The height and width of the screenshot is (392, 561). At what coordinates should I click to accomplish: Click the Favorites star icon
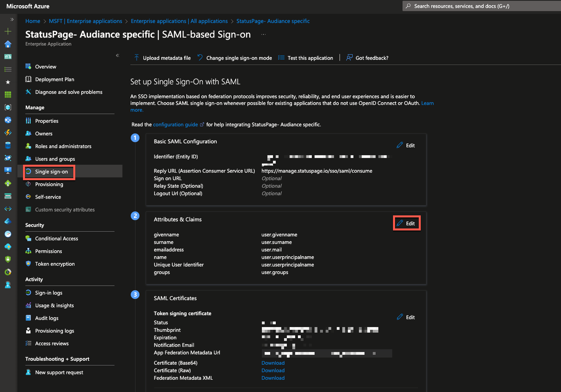point(8,82)
